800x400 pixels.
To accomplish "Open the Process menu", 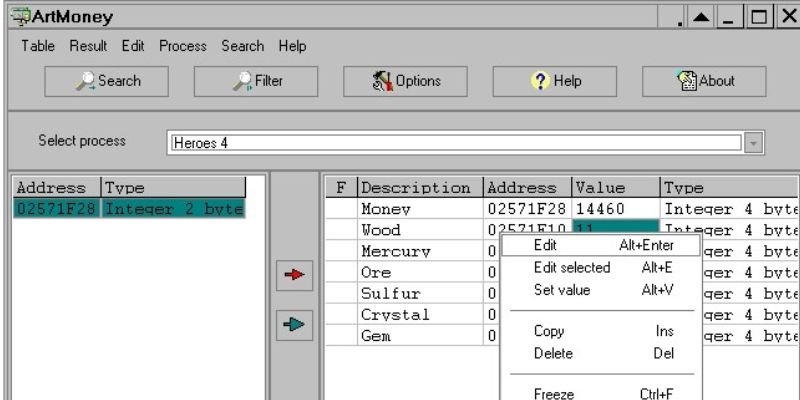I will coord(183,46).
